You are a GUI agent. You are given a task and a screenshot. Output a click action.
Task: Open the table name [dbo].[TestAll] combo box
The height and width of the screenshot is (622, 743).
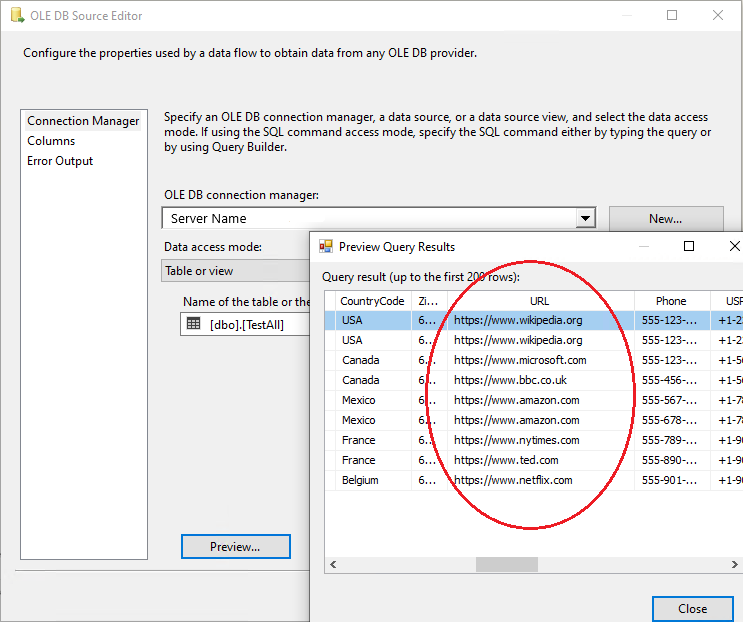(x=247, y=324)
